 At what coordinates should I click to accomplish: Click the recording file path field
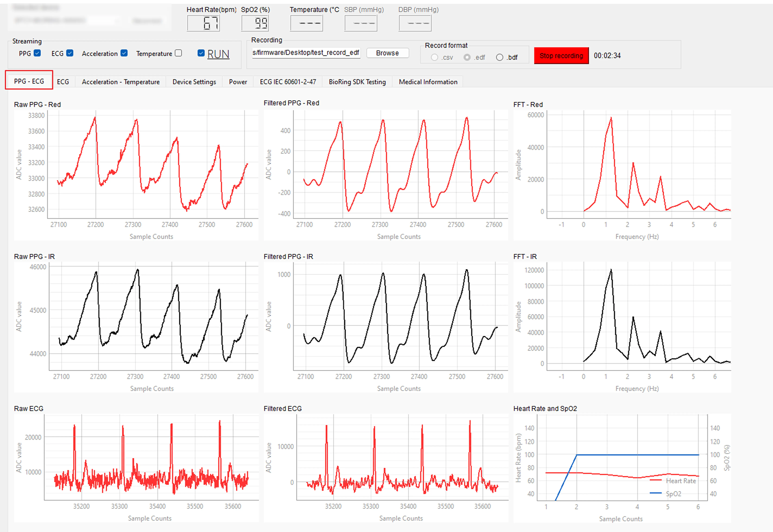pos(306,53)
